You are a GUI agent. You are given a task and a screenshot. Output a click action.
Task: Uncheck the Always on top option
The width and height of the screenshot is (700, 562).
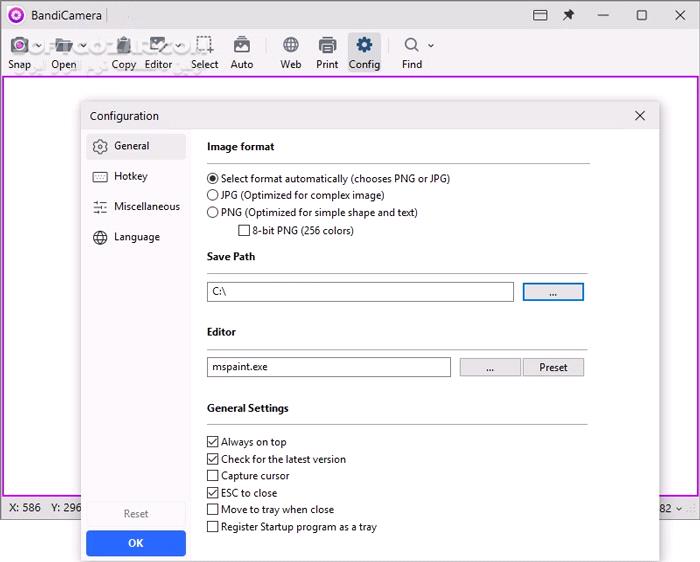tap(212, 442)
